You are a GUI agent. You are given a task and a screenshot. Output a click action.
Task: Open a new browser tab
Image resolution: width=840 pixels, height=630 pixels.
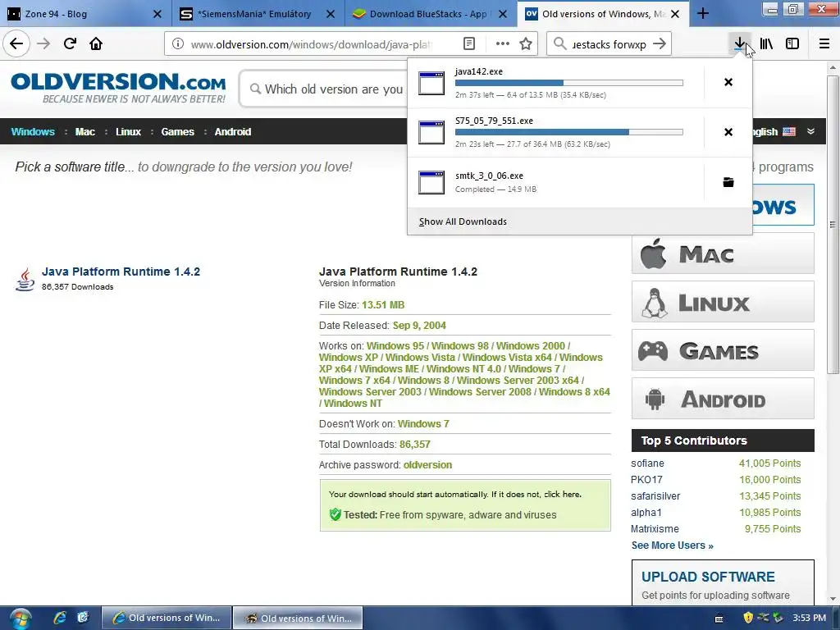[x=703, y=14]
